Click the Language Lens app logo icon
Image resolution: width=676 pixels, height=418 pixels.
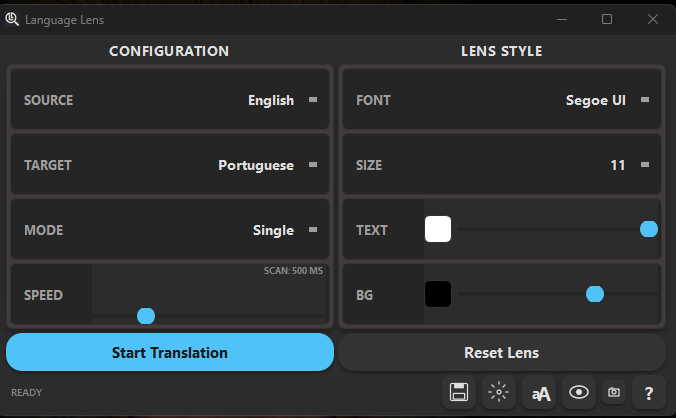[x=12, y=19]
